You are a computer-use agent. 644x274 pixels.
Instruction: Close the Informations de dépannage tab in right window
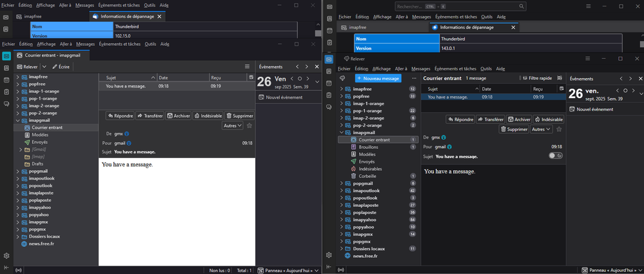[514, 28]
